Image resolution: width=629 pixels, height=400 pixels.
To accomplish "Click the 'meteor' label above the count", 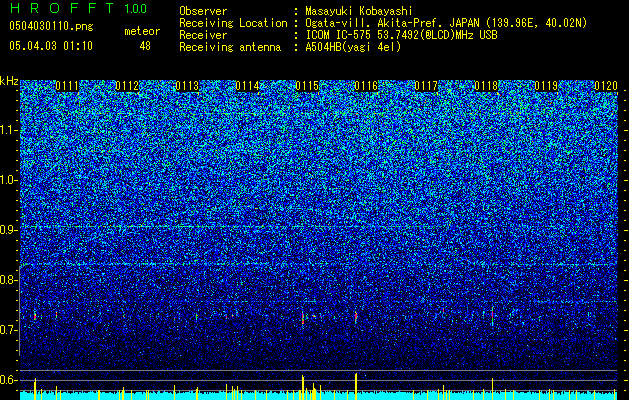I will pyautogui.click(x=142, y=31).
